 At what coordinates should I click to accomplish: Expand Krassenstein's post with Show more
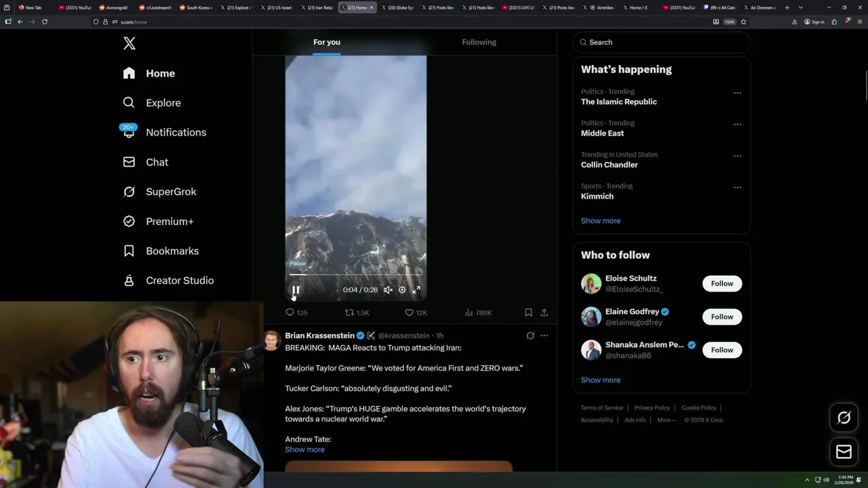[x=304, y=449]
